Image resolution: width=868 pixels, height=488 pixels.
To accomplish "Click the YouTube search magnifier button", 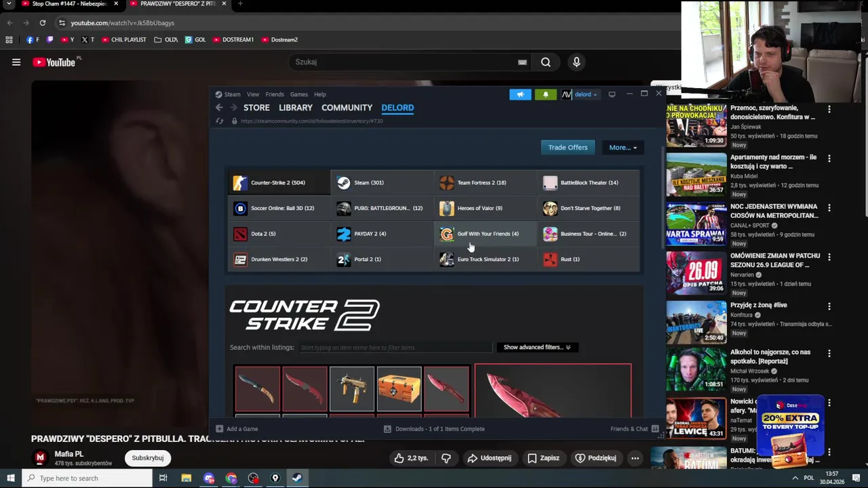I will pyautogui.click(x=545, y=62).
